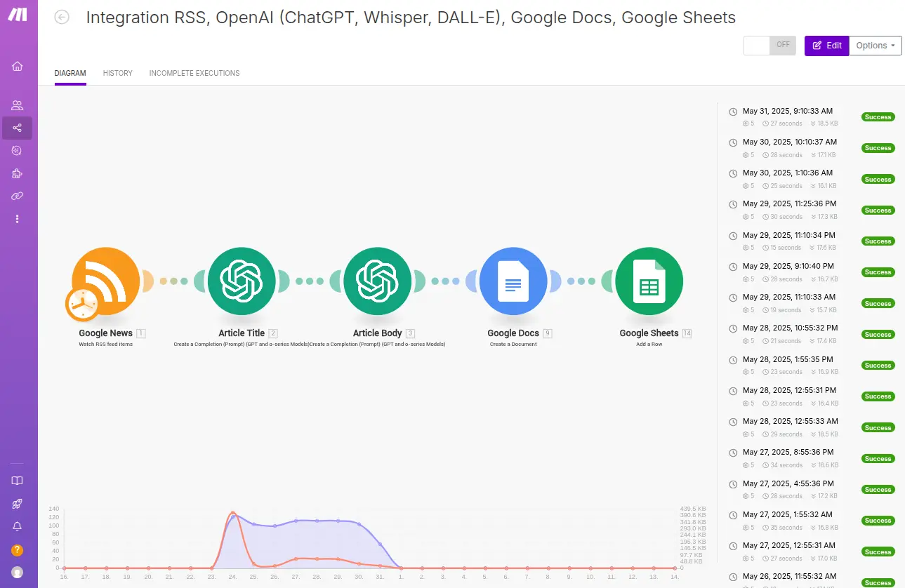Click the schedule clock on Google News
Image resolution: width=905 pixels, height=588 pixels.
tap(82, 304)
